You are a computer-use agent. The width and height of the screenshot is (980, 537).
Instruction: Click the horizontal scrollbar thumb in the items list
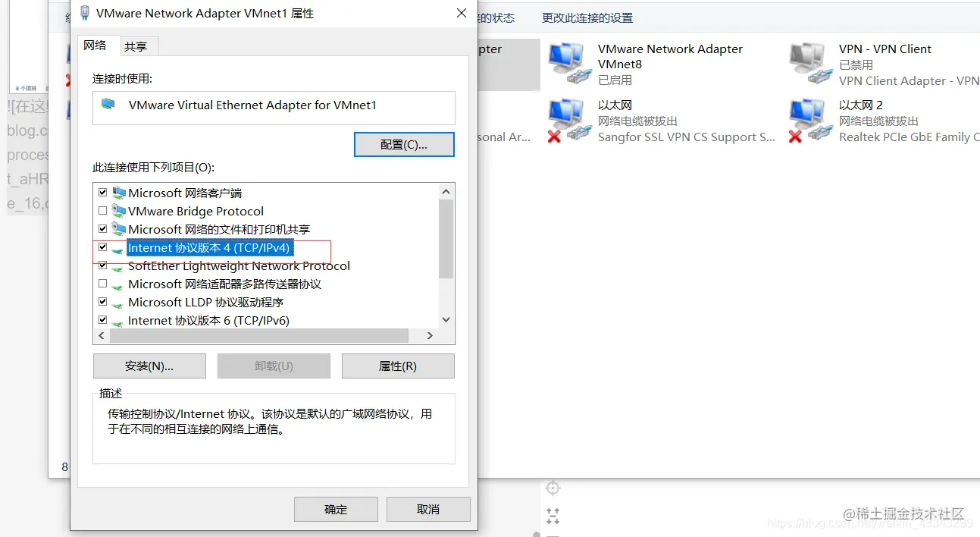[x=259, y=335]
